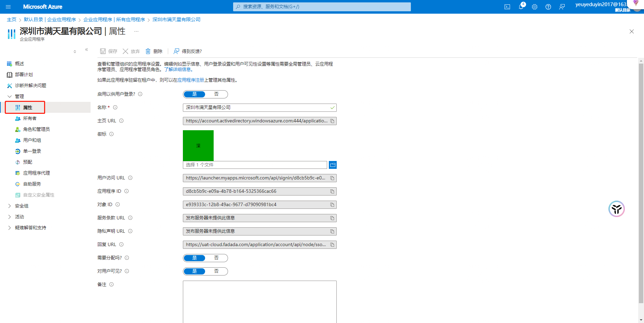This screenshot has width=644, height=323.
Task: Browse for a logo file with folder icon
Action: click(x=333, y=165)
